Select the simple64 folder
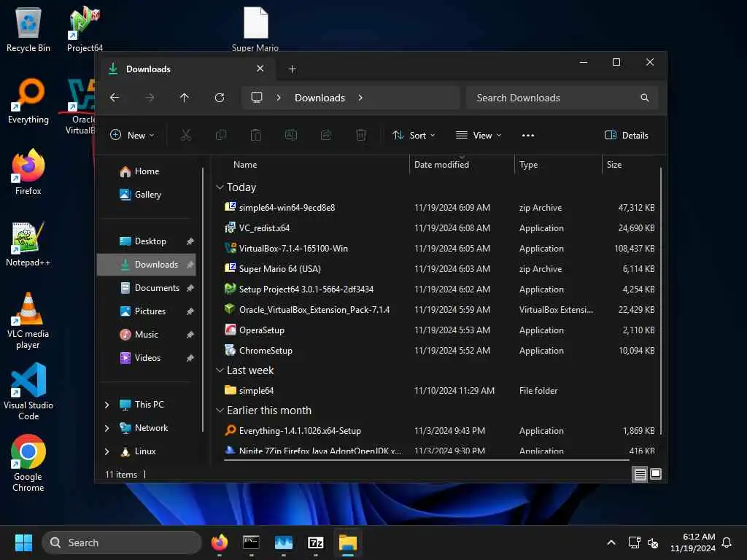The width and height of the screenshot is (747, 560). click(438, 391)
